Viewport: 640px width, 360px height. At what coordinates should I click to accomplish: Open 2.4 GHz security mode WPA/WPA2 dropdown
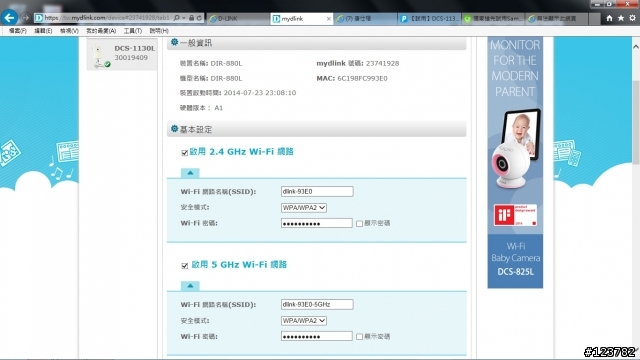(304, 208)
